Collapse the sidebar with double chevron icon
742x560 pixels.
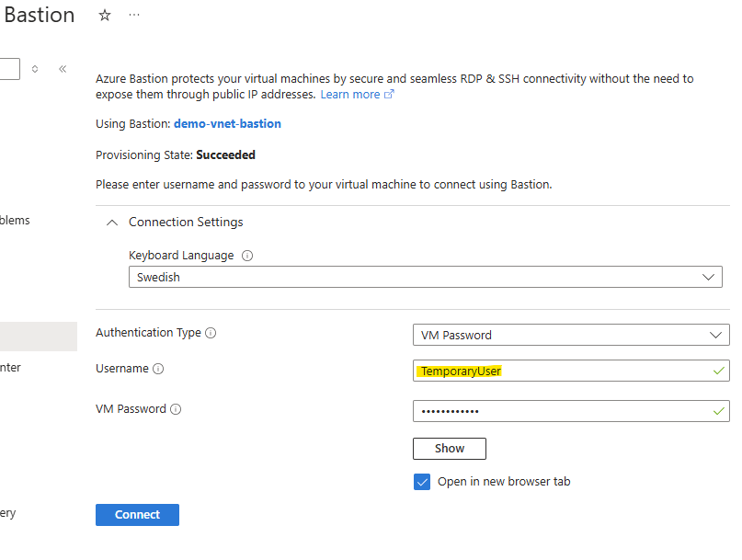(63, 69)
